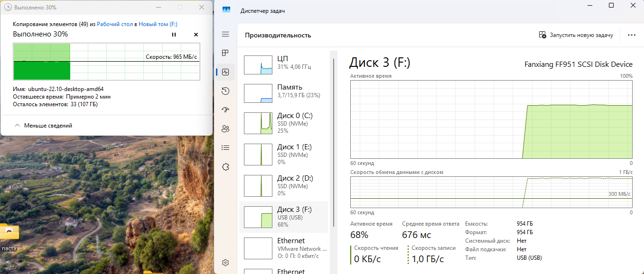Viewport: 644px width, 274px height.
Task: Click the Емкость 954 ГБ value
Action: pyautogui.click(x=525, y=224)
